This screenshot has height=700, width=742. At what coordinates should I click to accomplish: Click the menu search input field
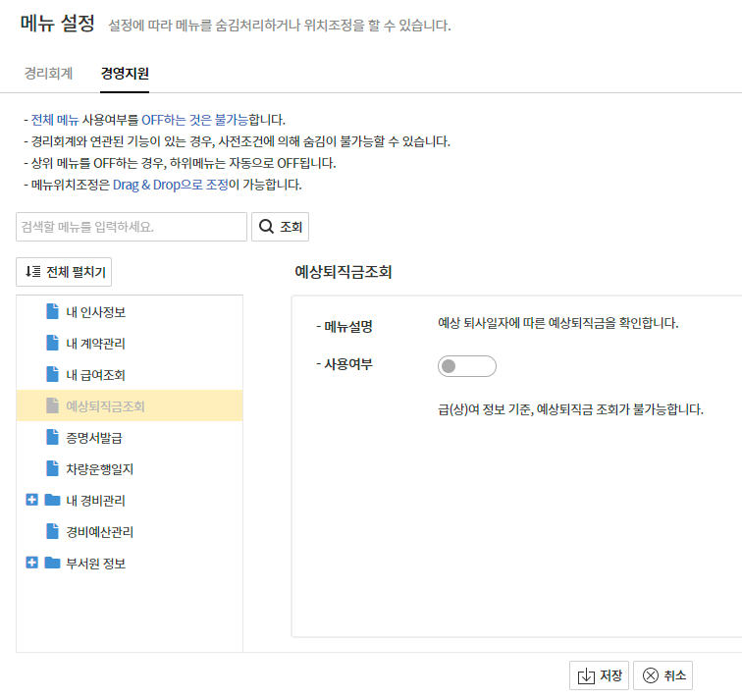[132, 227]
